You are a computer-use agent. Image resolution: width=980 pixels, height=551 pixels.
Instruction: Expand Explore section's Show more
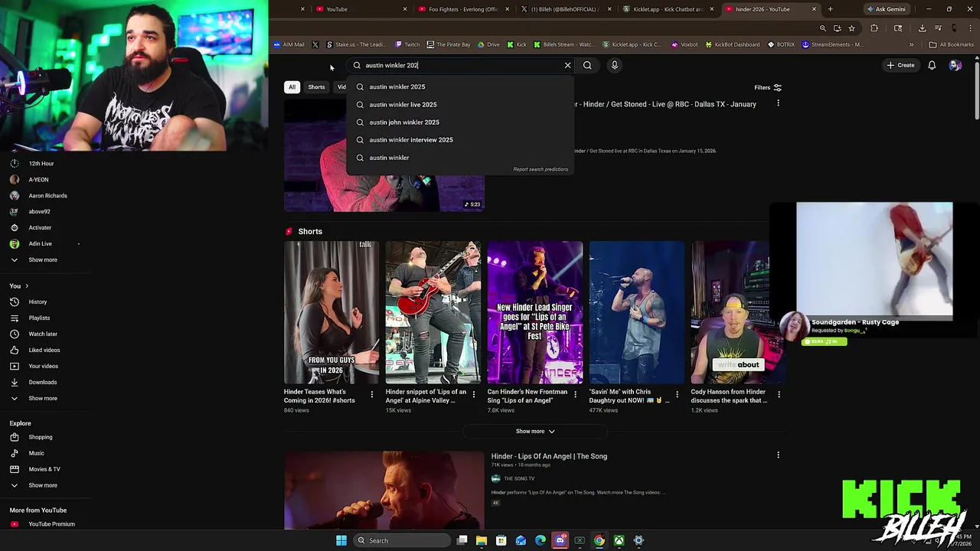point(43,485)
